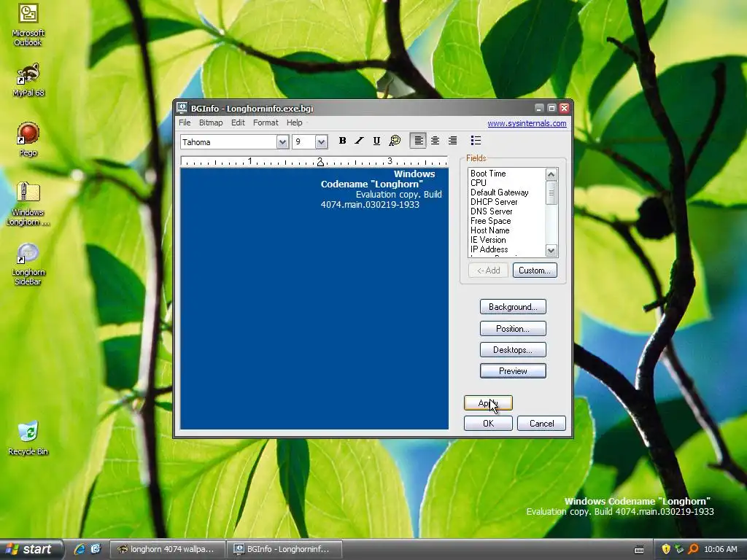The height and width of the screenshot is (560, 747).
Task: Select Free Space field
Action: 490,221
